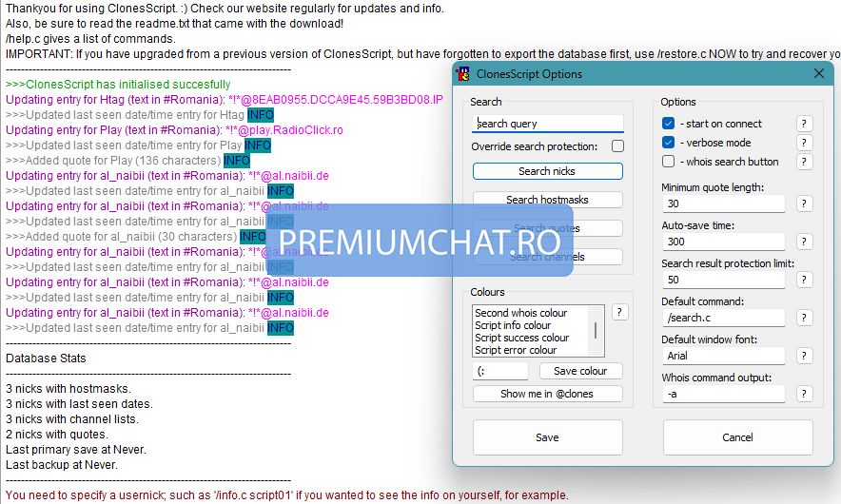Click '3 nicks with last seen dates.' line
This screenshot has width=841, height=504.
click(79, 404)
